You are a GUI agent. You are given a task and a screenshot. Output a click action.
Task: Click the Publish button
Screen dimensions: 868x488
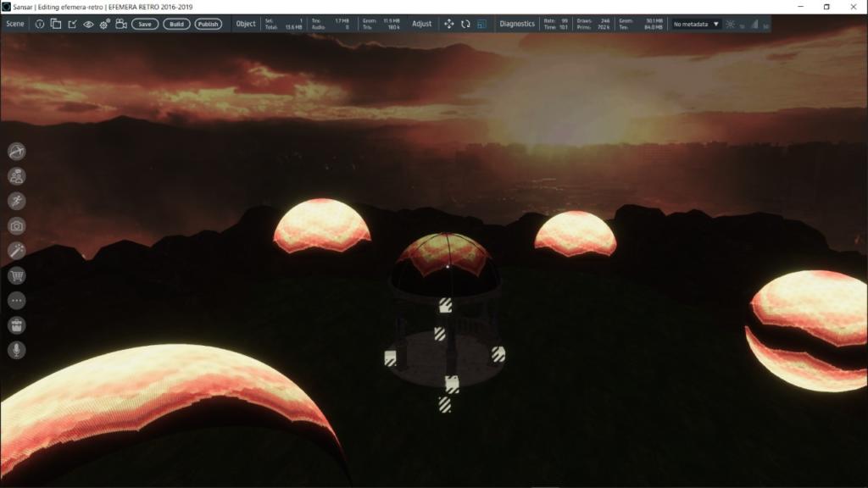point(208,24)
